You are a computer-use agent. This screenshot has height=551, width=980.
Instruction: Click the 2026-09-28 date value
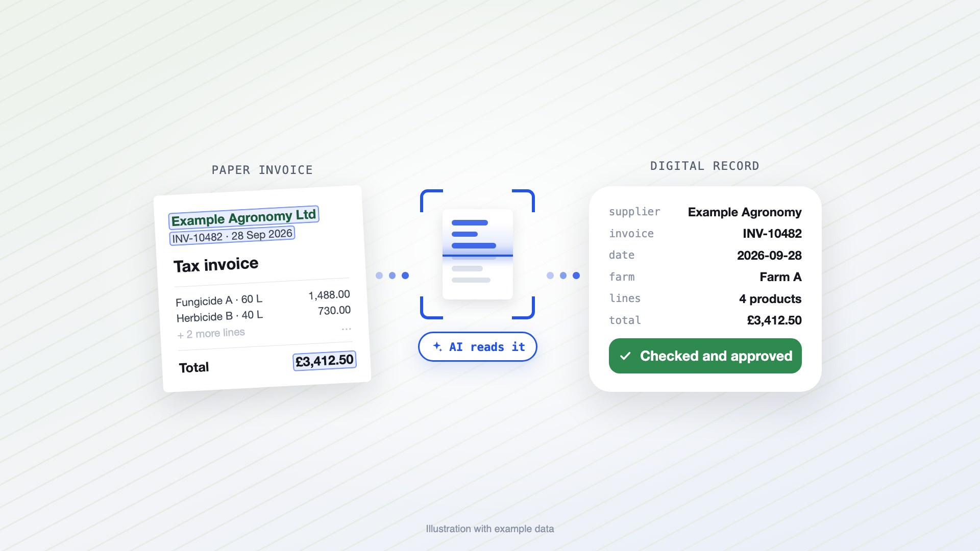tap(769, 255)
